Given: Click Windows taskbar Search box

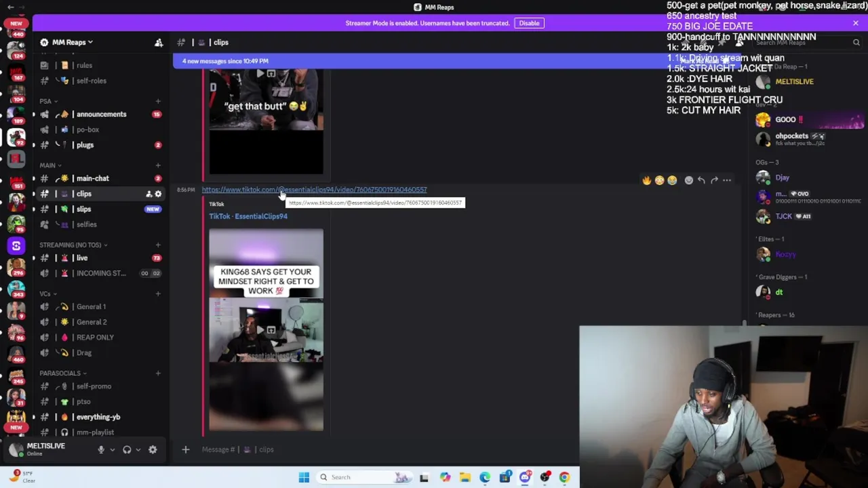Looking at the screenshot, I should coord(365,477).
